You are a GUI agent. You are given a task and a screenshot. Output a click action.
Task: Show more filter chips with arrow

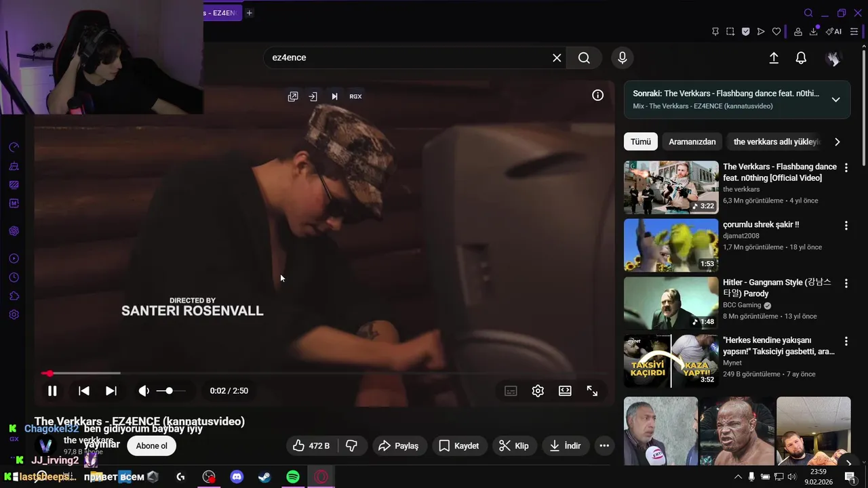coord(837,142)
